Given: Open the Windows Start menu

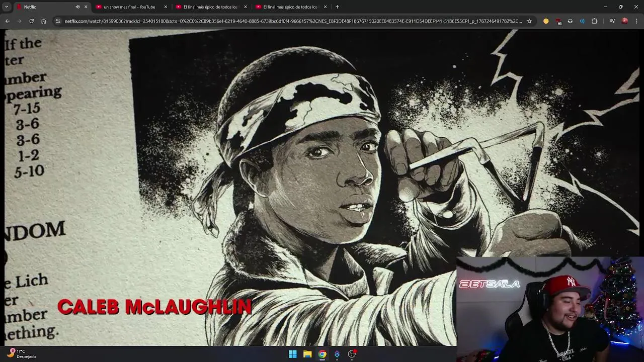Looking at the screenshot, I should (x=293, y=354).
